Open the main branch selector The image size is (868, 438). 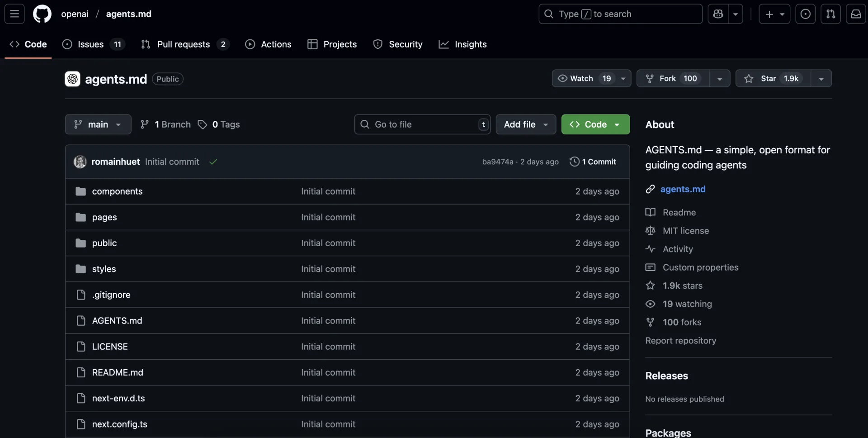pyautogui.click(x=98, y=124)
